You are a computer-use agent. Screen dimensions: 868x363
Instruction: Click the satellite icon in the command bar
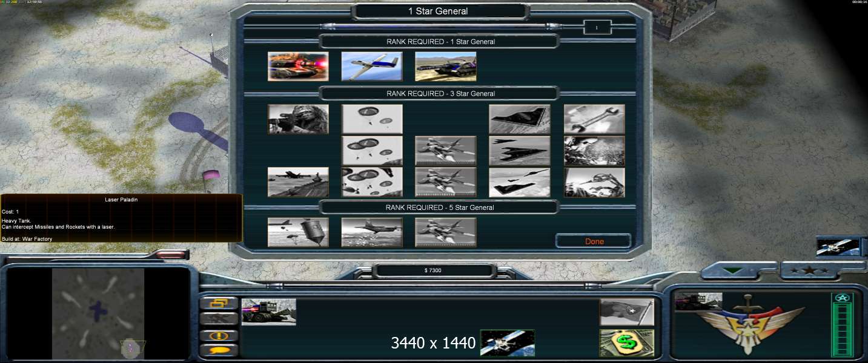(507, 343)
